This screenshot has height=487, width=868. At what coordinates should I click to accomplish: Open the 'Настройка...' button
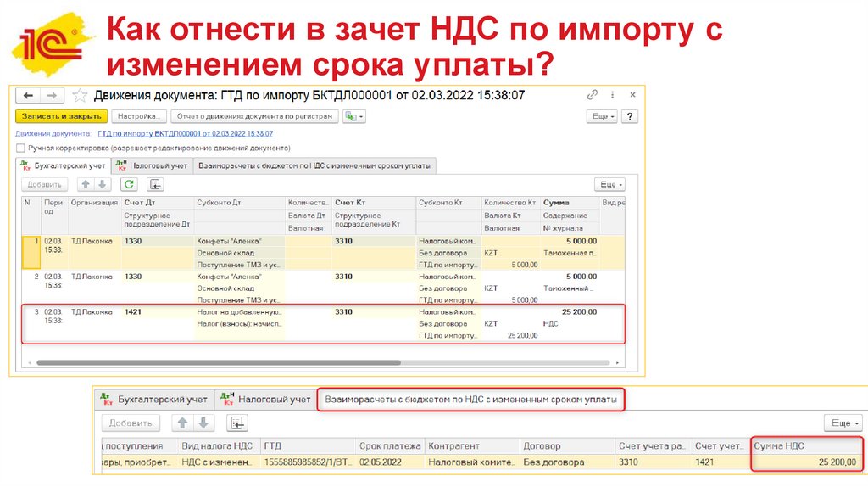click(139, 116)
